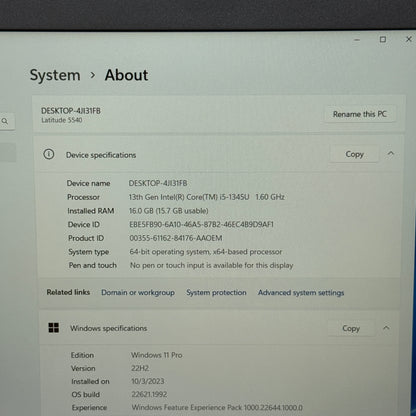
Task: Click the Product ID label
Action: point(86,238)
